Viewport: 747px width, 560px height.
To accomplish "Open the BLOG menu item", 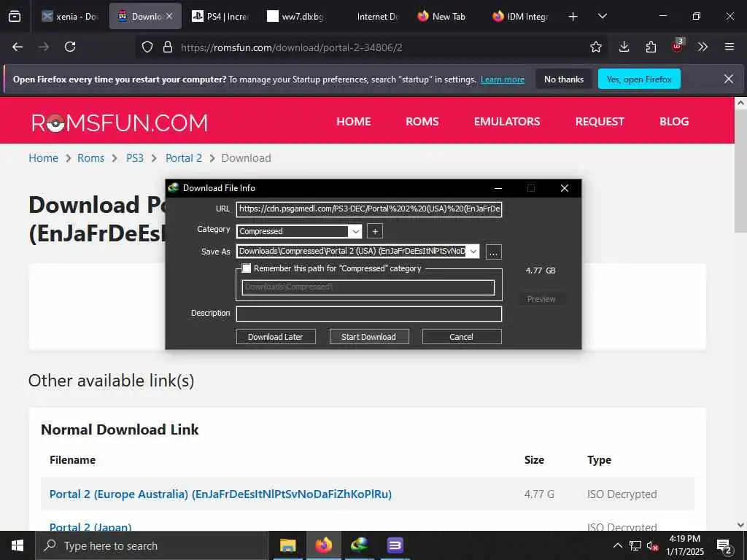I will 674,122.
